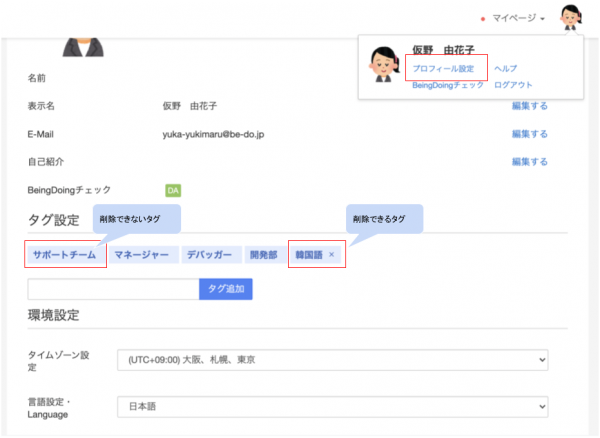Open プロフィール設定 link

pos(443,68)
